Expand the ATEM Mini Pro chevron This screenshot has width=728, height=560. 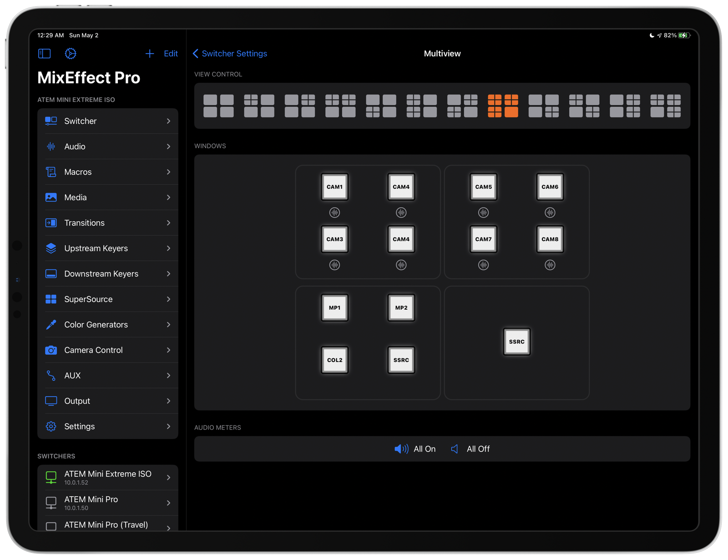click(x=168, y=503)
